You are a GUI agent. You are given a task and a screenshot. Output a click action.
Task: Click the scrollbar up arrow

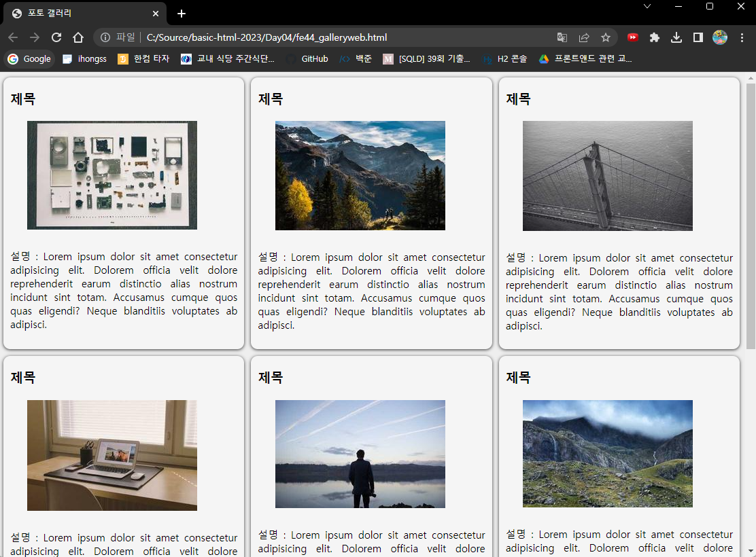(751, 78)
